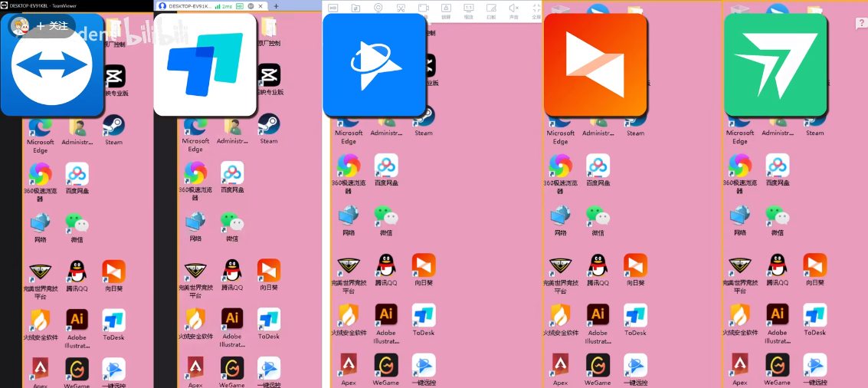
Task: Click the green HD badge on the session tab
Action: pyautogui.click(x=239, y=6)
